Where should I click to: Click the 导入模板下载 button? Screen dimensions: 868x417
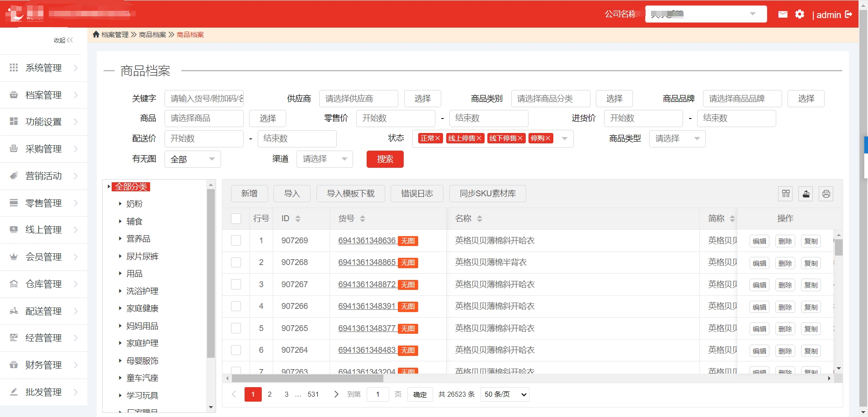click(x=351, y=194)
